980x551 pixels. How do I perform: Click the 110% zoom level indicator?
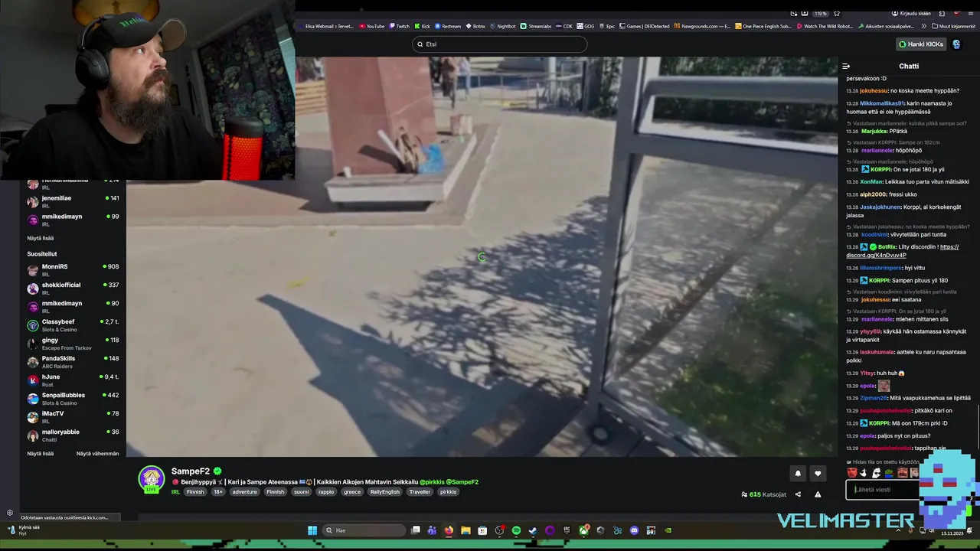tap(820, 13)
